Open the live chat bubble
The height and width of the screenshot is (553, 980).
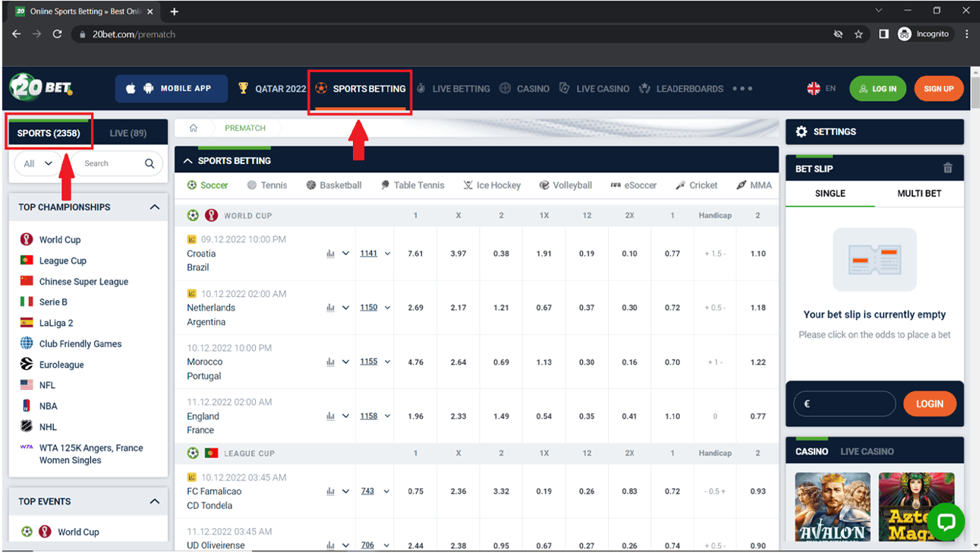coord(946,521)
